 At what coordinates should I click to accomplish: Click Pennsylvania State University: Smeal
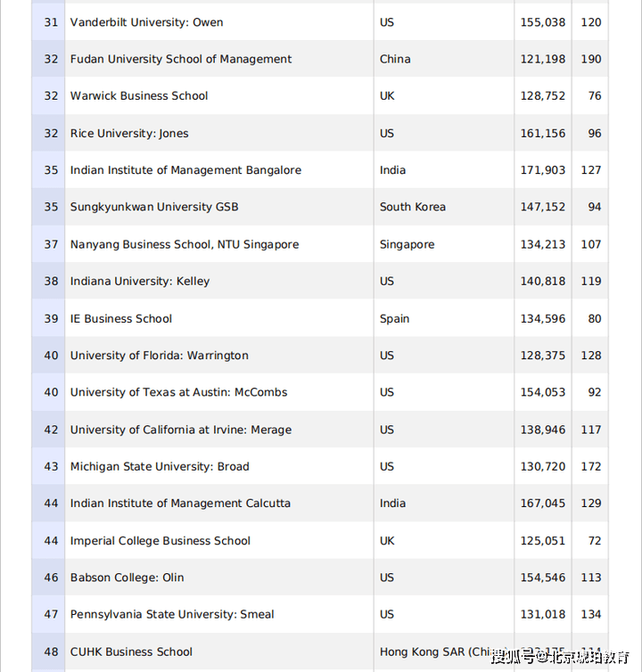(x=172, y=615)
